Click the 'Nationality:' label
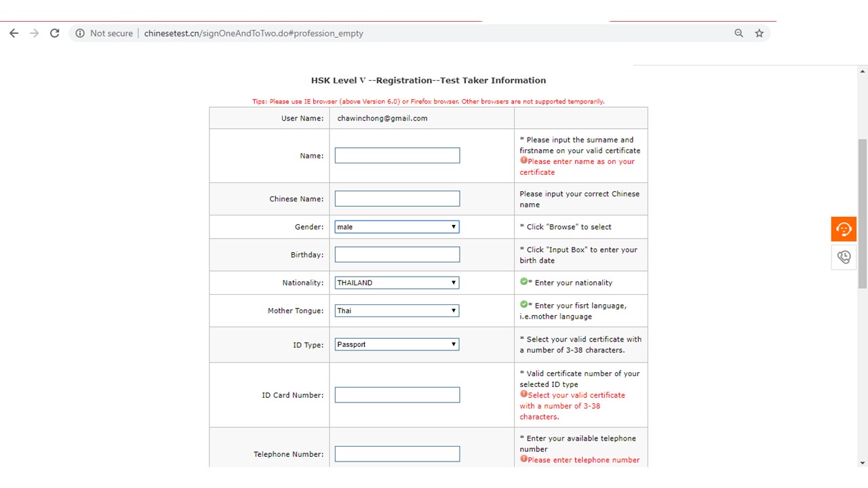This screenshot has height=488, width=868. click(303, 283)
